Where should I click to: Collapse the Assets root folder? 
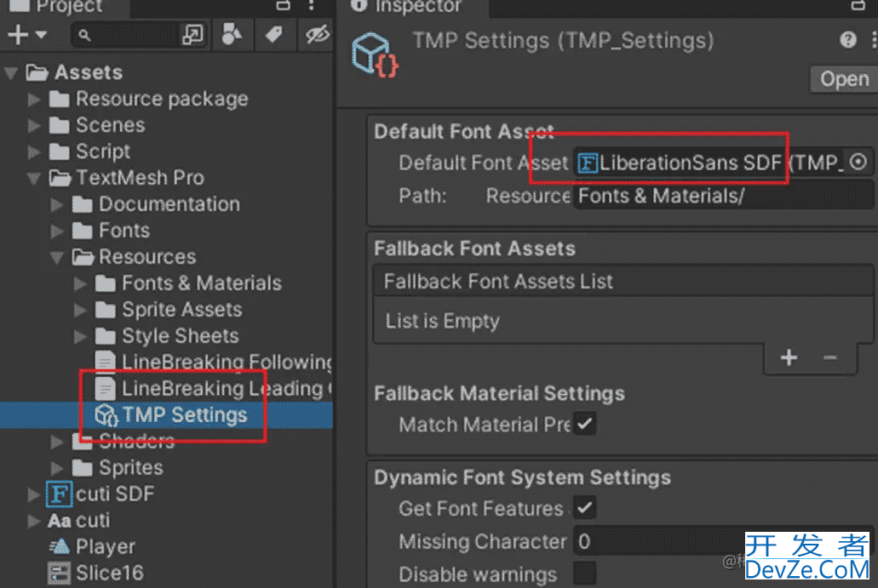[x=11, y=72]
